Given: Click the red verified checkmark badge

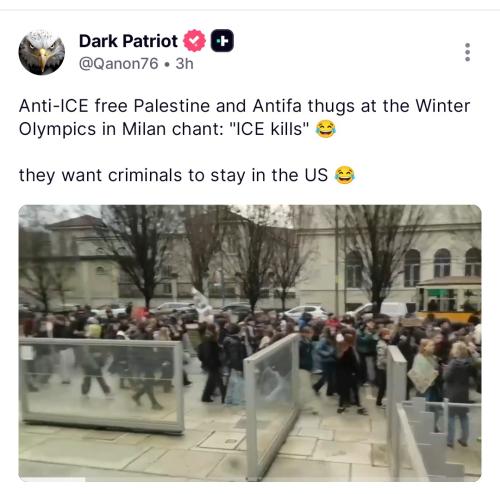Looking at the screenshot, I should tap(194, 41).
